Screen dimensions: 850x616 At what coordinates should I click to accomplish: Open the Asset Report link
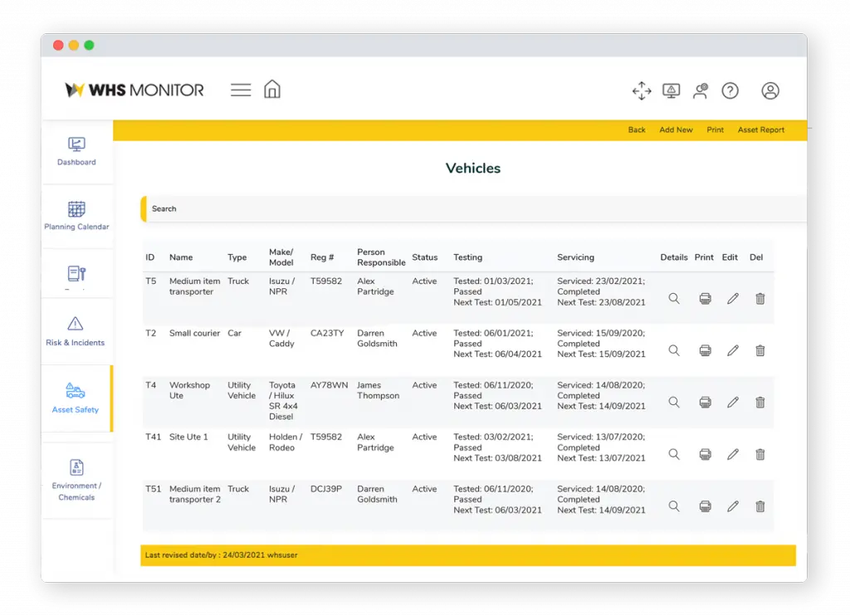coord(761,130)
